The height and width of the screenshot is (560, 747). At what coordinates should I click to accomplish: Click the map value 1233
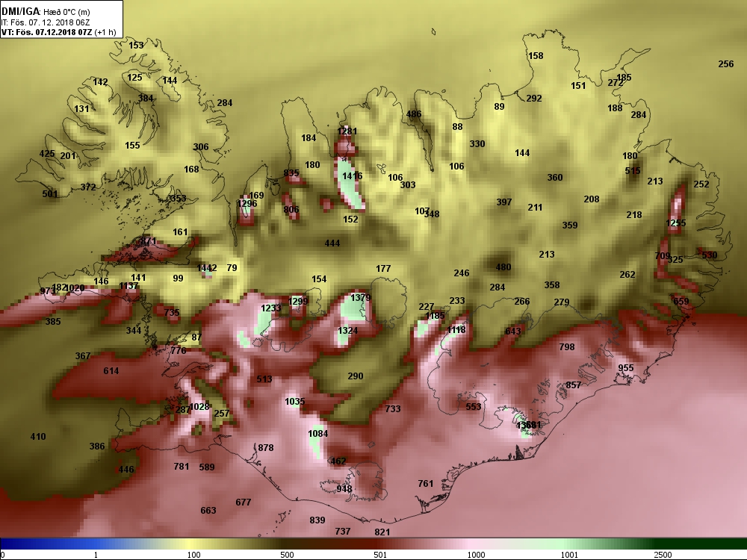[x=271, y=308]
